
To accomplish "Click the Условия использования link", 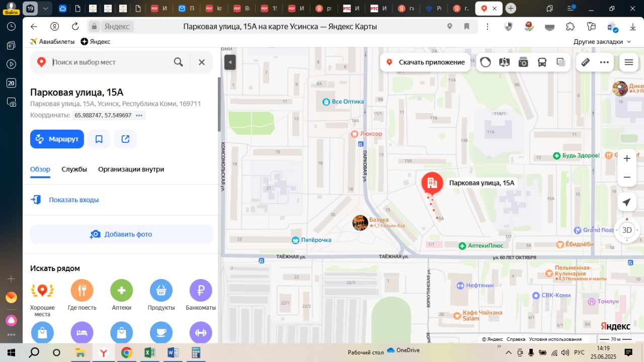I will coord(555,339).
